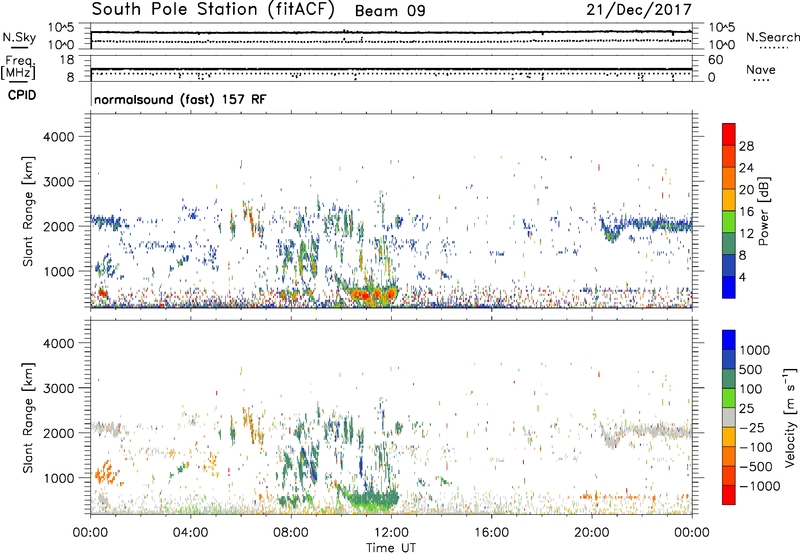Screen dimensions: 800x554
Task: Click the positive "100" Velocity color bar label
Action: coord(751,389)
